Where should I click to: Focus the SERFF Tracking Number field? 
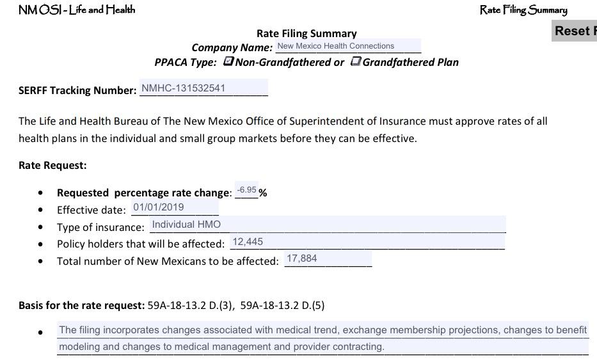tap(203, 88)
